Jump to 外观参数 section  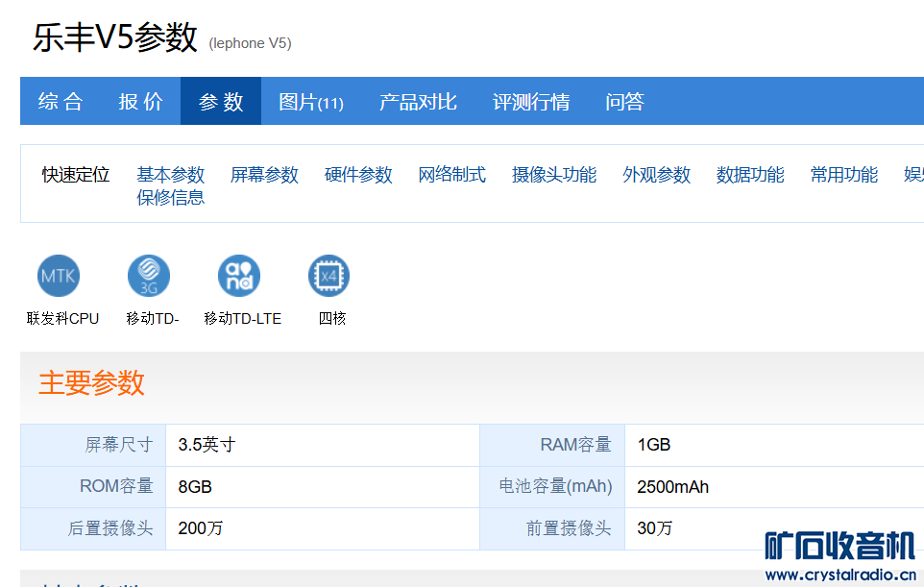pyautogui.click(x=657, y=175)
